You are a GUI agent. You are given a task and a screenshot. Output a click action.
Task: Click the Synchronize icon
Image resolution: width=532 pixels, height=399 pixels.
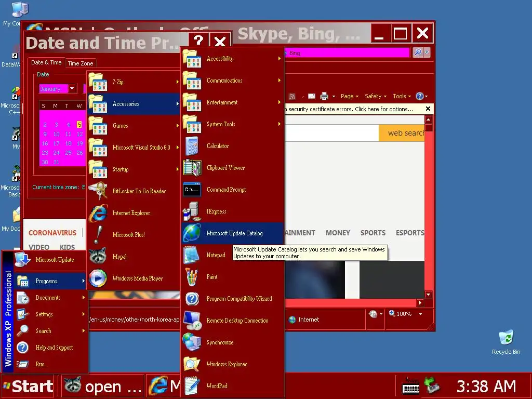tap(192, 342)
